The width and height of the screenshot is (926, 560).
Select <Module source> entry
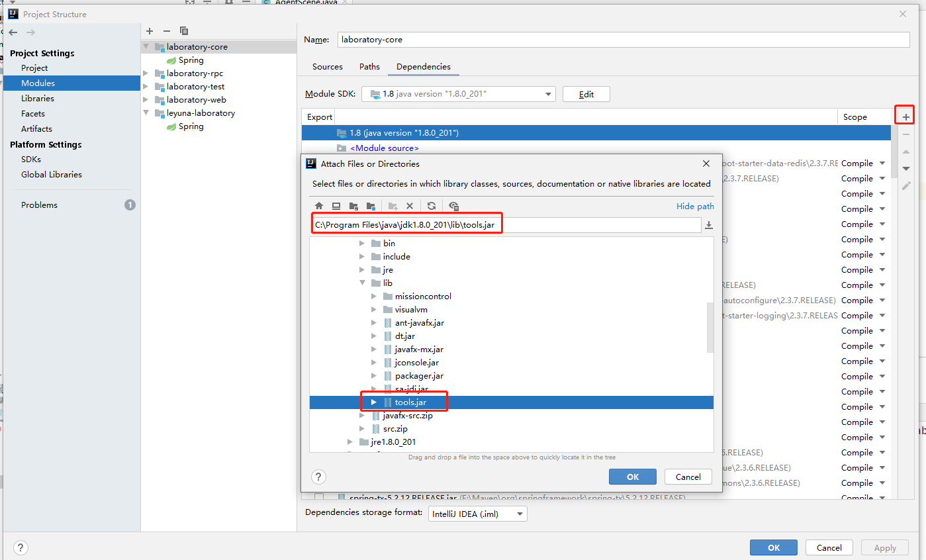tap(384, 148)
